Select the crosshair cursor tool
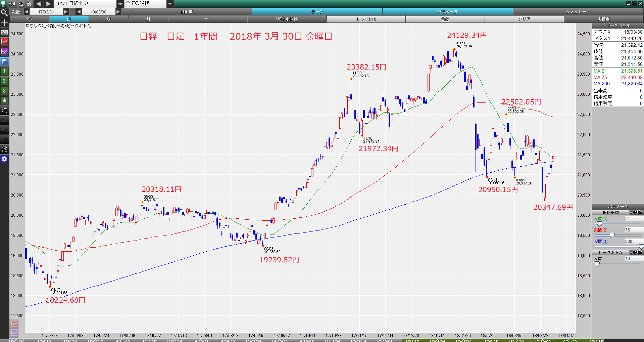 click(4, 23)
